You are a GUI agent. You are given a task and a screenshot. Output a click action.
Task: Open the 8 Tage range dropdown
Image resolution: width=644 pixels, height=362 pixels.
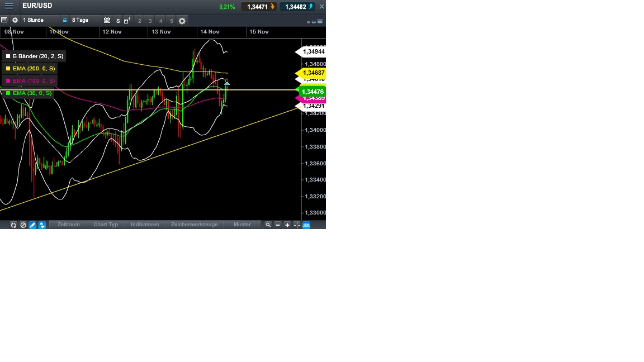(x=81, y=20)
